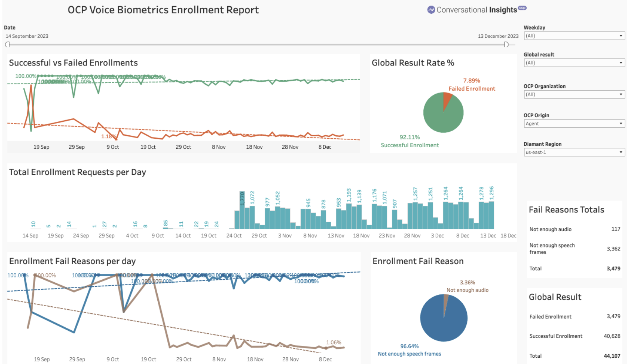The height and width of the screenshot is (364, 627).
Task: Click the 92.11% Successful Enrollment label
Action: (x=410, y=141)
